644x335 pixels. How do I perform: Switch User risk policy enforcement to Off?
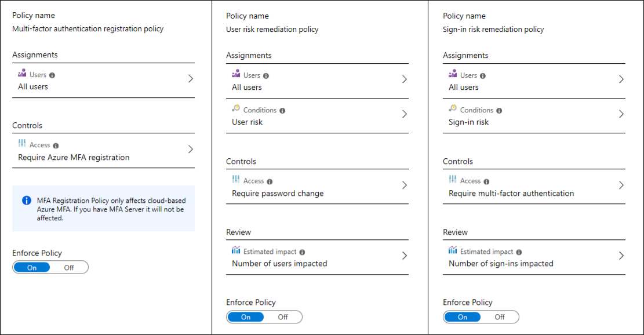[x=283, y=317]
